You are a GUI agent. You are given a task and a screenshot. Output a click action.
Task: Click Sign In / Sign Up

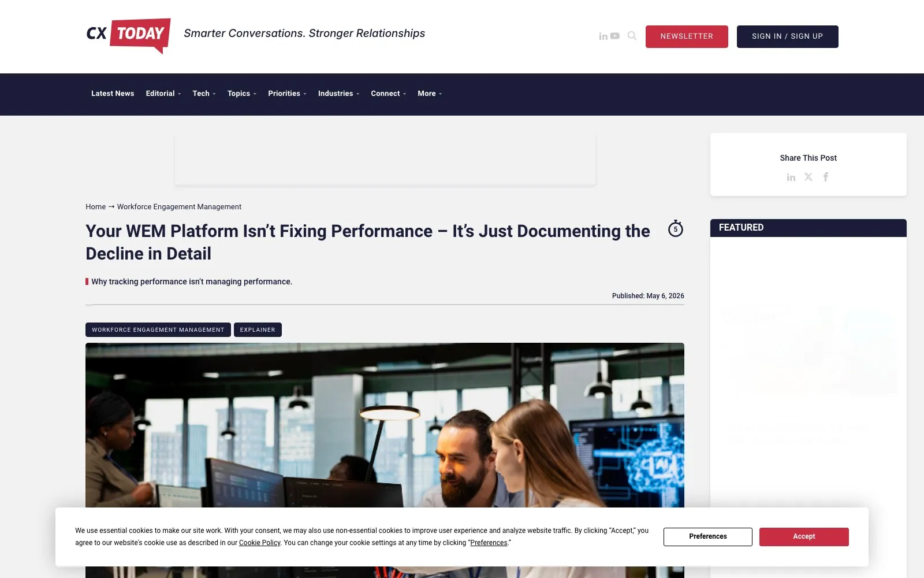coord(787,36)
